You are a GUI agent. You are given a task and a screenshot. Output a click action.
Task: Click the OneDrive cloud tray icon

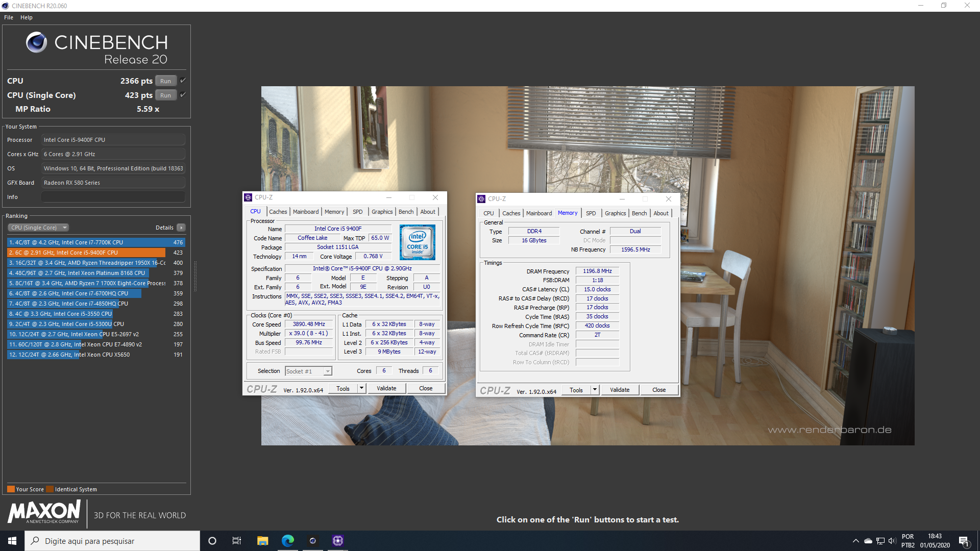click(868, 541)
